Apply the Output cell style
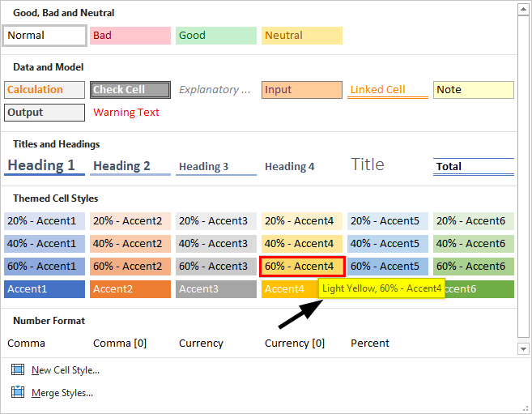The image size is (532, 414). [45, 113]
